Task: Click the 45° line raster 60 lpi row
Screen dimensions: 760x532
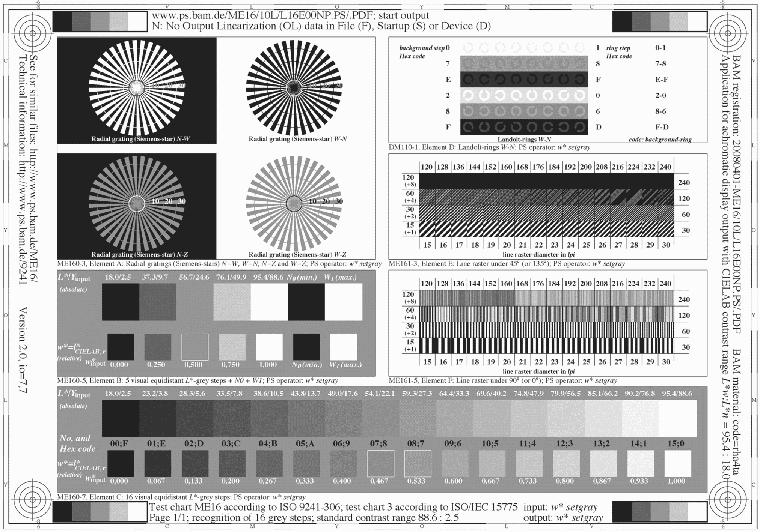Action: click(x=546, y=197)
